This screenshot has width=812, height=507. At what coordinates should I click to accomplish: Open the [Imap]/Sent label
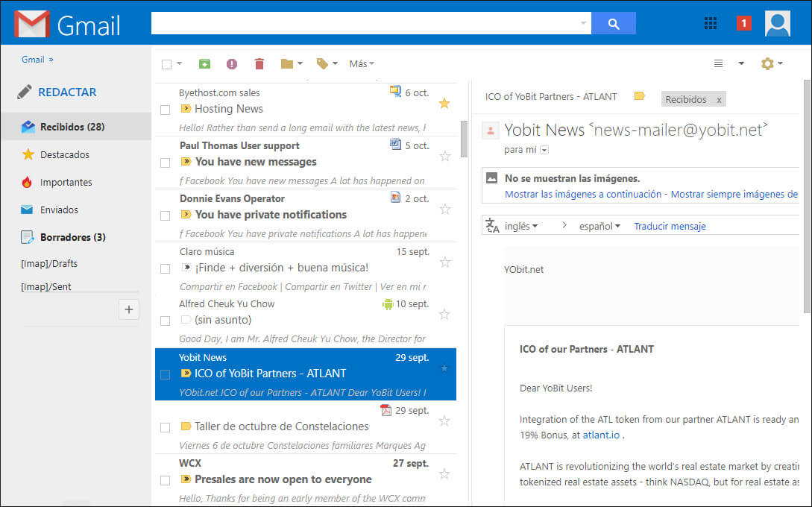(x=46, y=286)
